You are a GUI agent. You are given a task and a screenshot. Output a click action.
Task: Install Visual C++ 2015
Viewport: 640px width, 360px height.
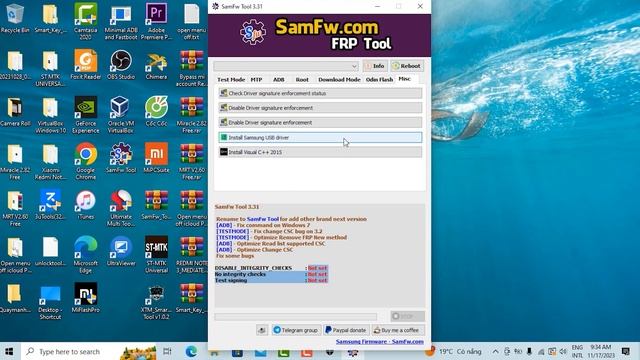click(320, 152)
